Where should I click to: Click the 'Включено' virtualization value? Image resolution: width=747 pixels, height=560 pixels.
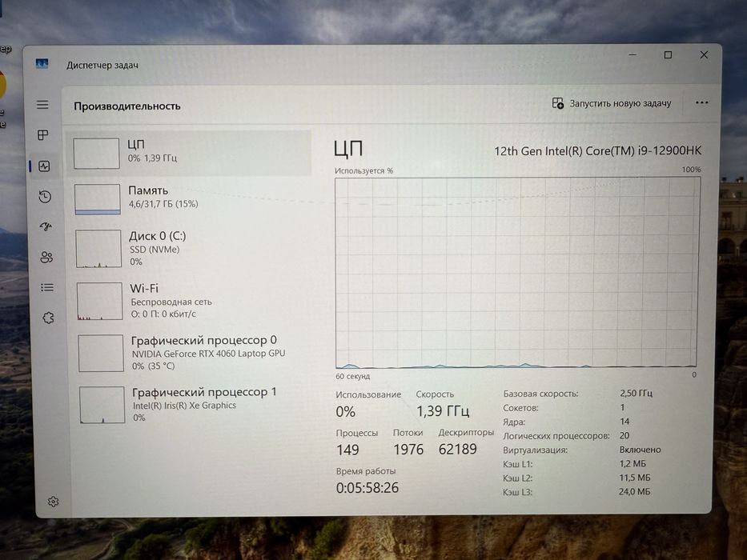point(640,450)
